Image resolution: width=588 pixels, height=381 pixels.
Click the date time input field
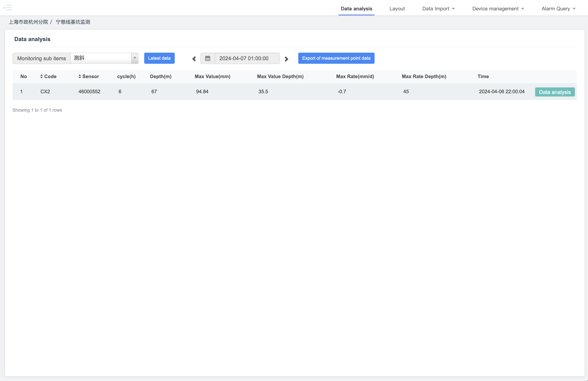(x=247, y=58)
